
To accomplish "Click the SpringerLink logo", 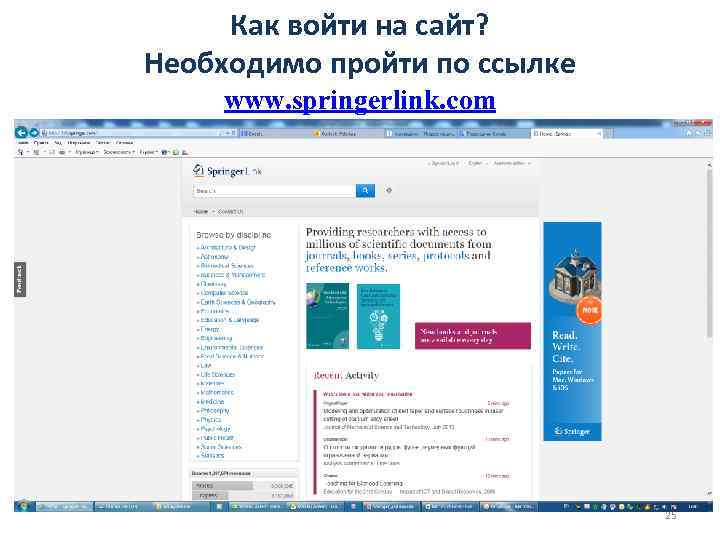I will pyautogui.click(x=227, y=171).
